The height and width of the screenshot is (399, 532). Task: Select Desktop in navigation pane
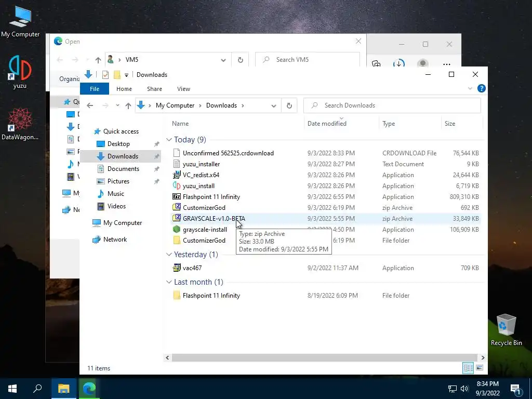point(118,144)
